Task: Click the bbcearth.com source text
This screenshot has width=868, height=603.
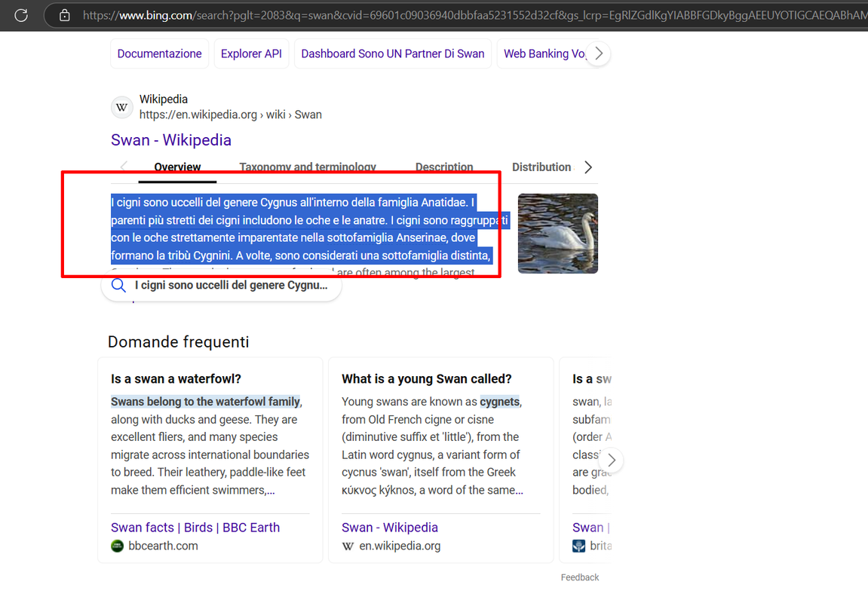Action: 164,546
